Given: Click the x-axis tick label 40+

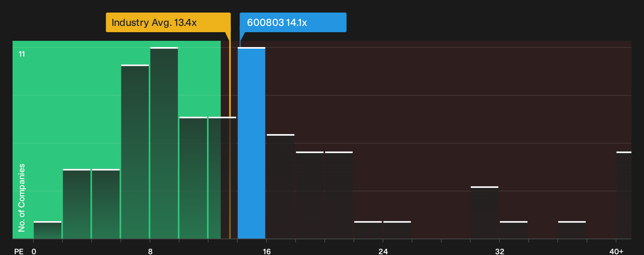Looking at the screenshot, I should (617, 251).
